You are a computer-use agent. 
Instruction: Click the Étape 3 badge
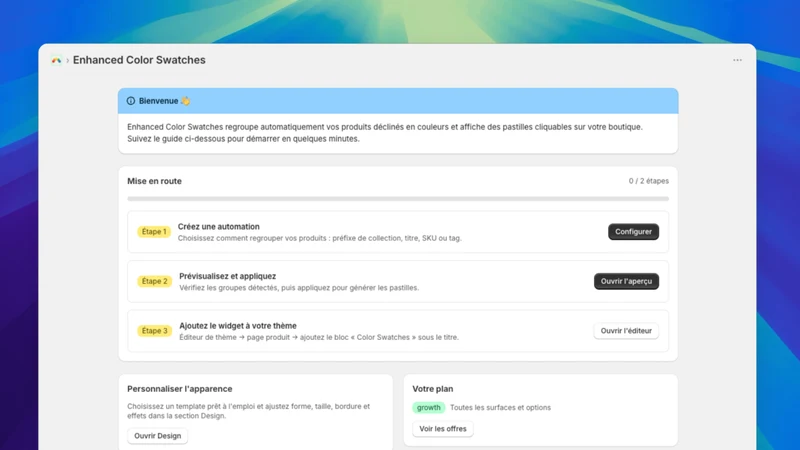tap(155, 331)
